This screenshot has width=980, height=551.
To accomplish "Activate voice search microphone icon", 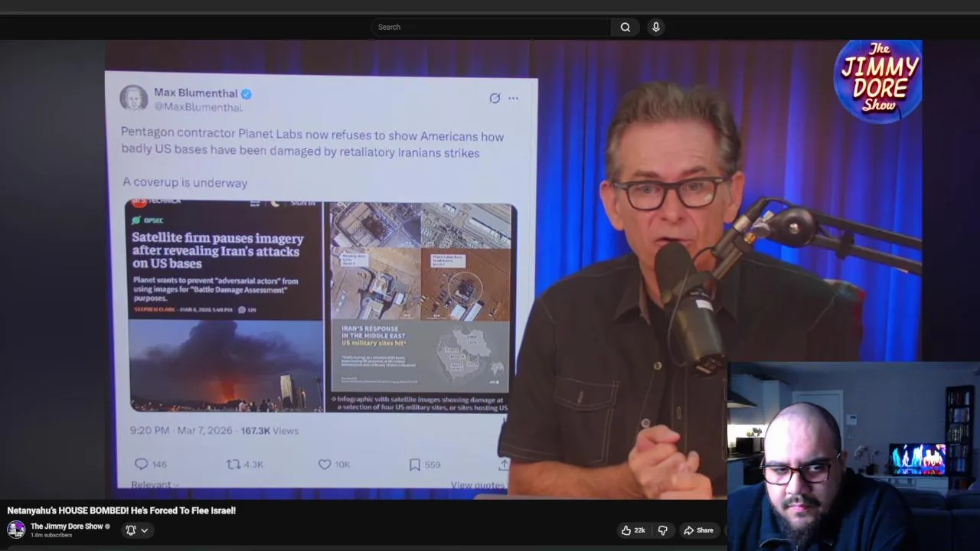I will tap(655, 27).
